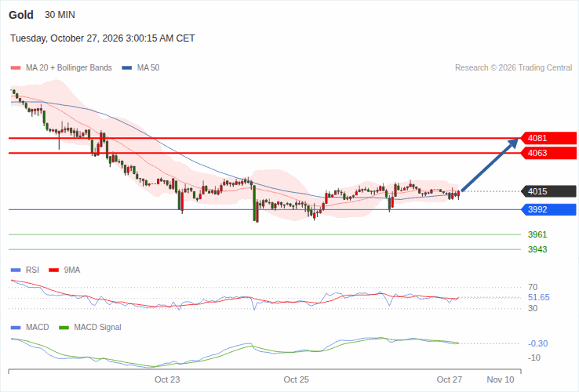Click the MACD Signal legend color swatch
579x392 pixels.
[x=64, y=328]
